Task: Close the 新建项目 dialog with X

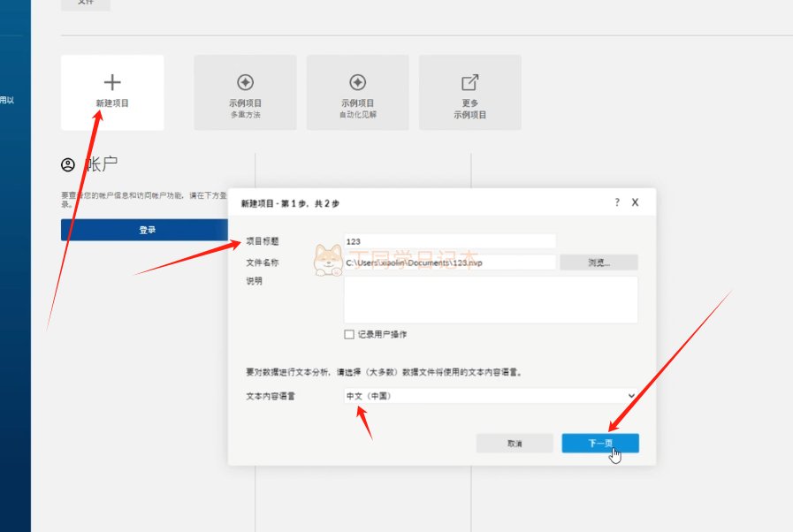Action: tap(635, 202)
